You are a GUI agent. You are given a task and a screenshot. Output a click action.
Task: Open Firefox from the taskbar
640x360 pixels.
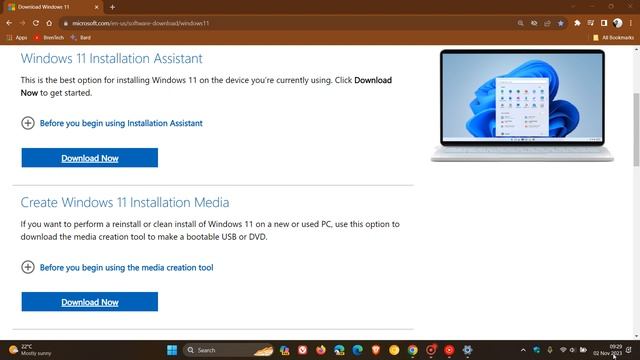coord(321,350)
